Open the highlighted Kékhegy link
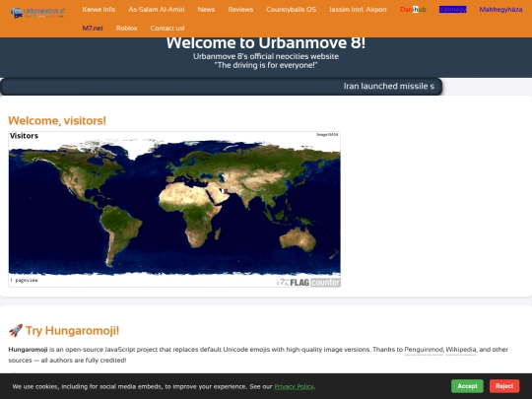 click(x=452, y=10)
